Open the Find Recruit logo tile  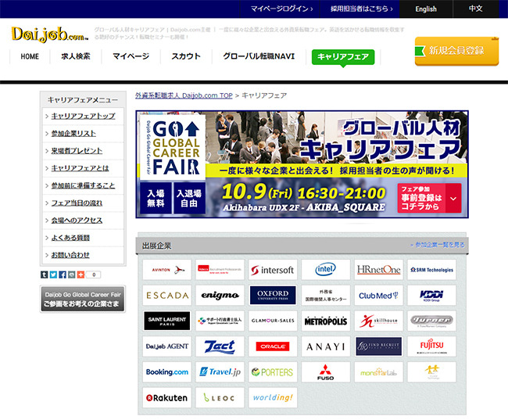(x=379, y=346)
